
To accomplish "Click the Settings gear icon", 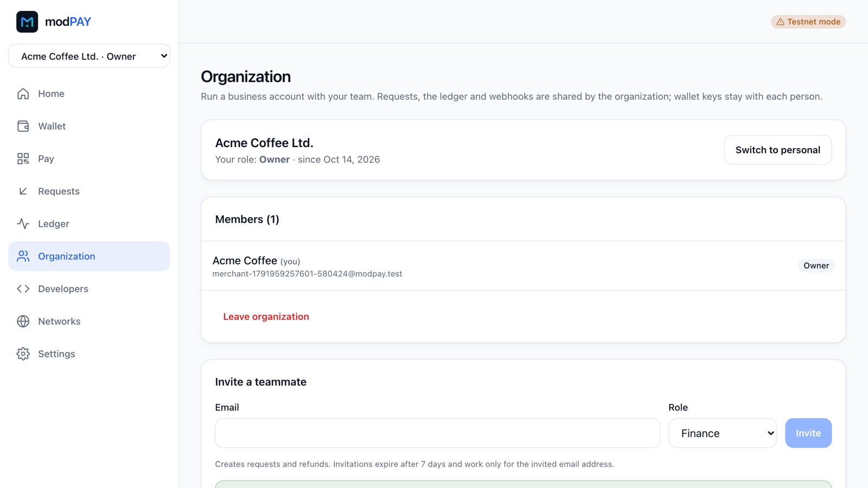I will click(23, 354).
